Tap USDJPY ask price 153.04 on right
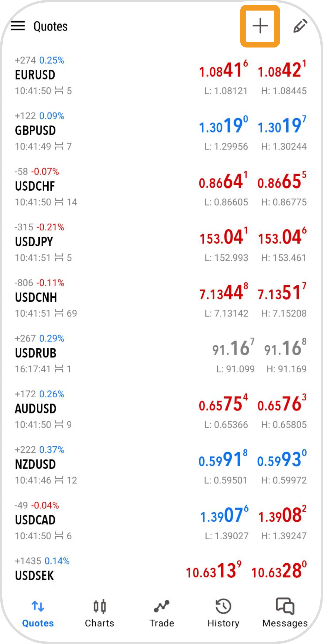Screen dimensions: 323x644 click(x=282, y=236)
